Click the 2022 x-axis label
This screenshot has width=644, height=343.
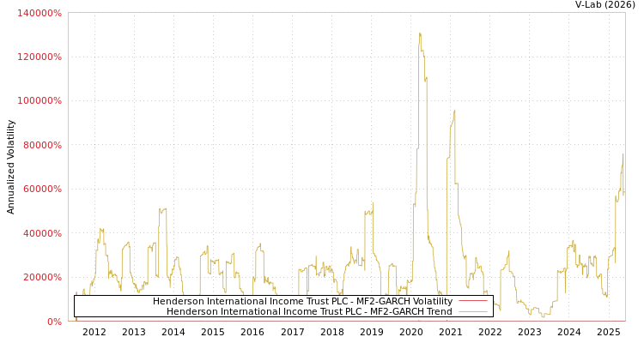tap(490, 332)
